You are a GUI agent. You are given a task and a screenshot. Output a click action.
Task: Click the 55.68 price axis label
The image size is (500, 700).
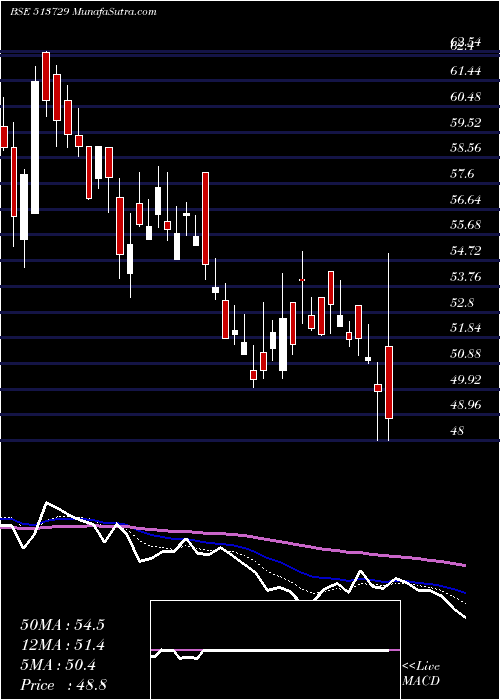pyautogui.click(x=466, y=225)
